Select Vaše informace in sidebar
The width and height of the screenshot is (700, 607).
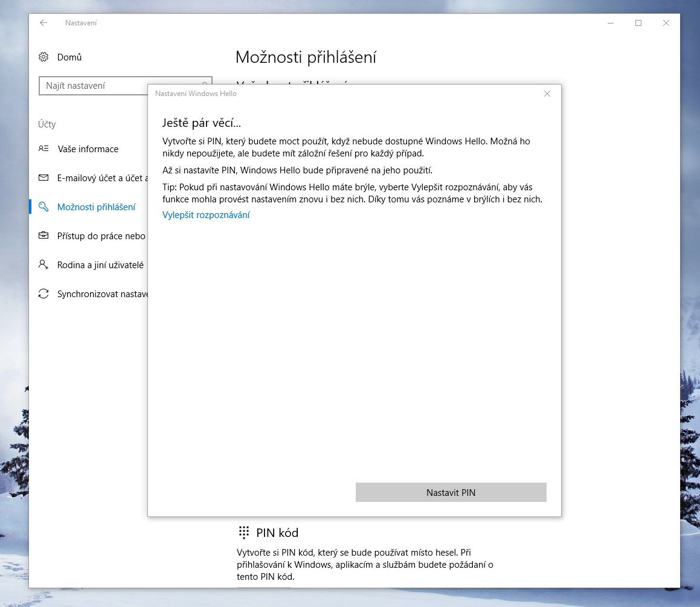tap(88, 149)
